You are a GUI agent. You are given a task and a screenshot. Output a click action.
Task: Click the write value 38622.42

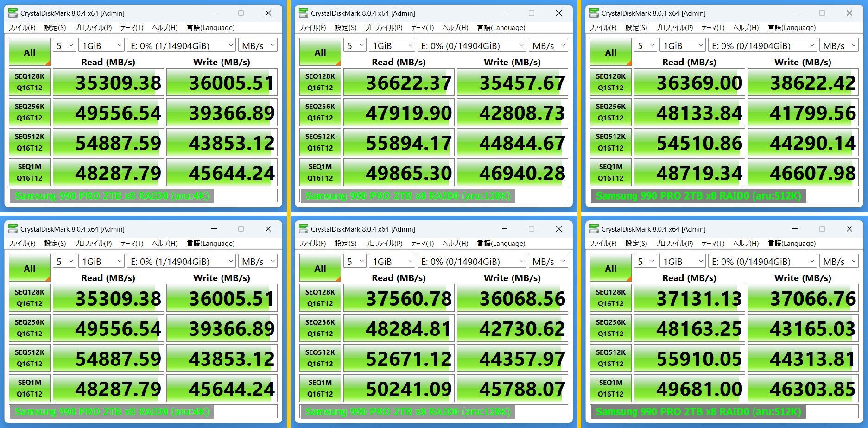coord(803,82)
